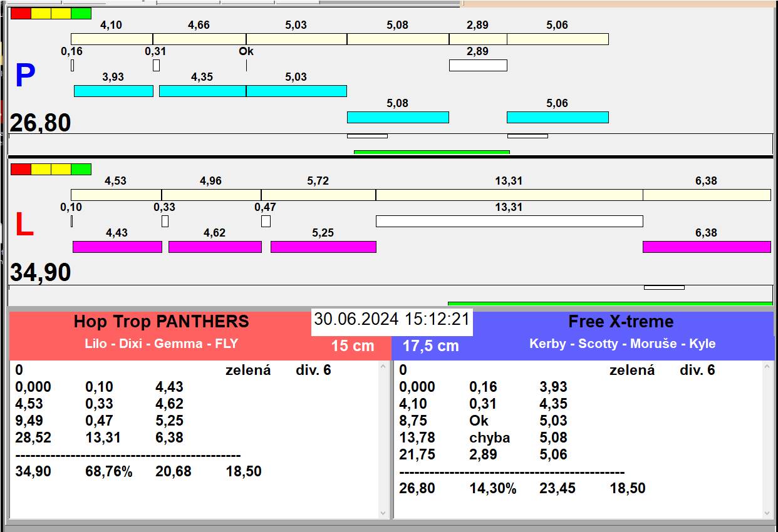Click the Free X-treme team name

coord(621,322)
